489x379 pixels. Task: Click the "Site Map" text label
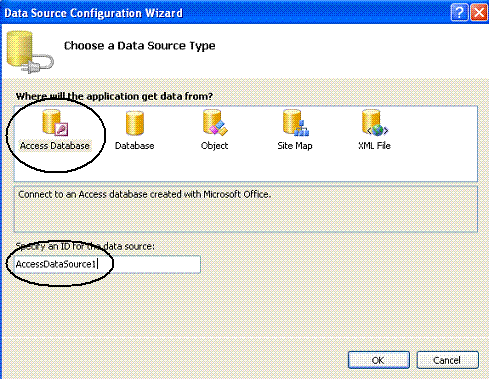coord(295,146)
